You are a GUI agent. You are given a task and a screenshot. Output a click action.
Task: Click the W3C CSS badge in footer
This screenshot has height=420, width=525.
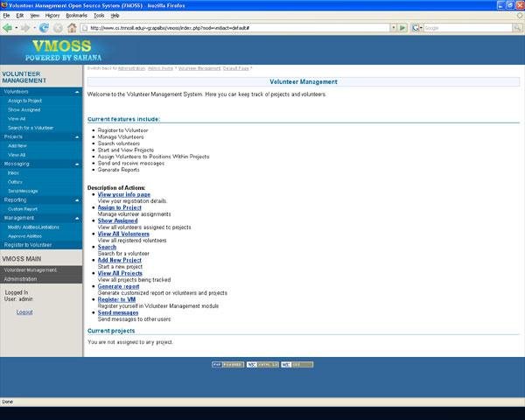[x=297, y=364]
